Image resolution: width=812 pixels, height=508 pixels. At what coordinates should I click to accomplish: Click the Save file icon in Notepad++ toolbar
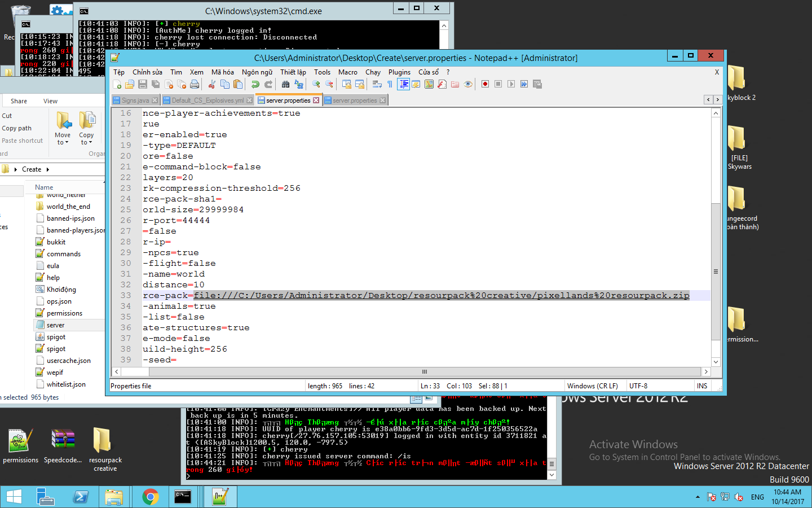click(143, 84)
